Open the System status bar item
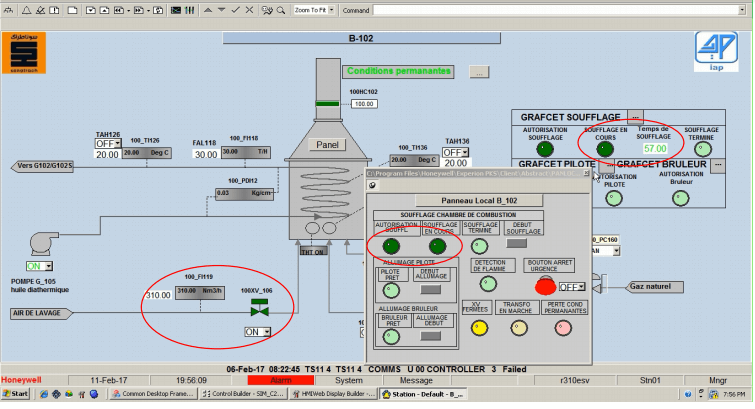 point(349,380)
